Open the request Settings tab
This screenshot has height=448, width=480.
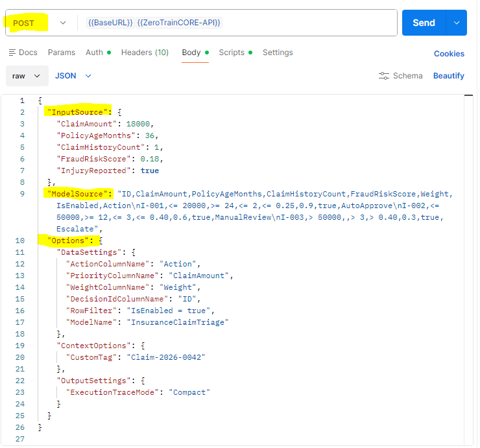(278, 53)
